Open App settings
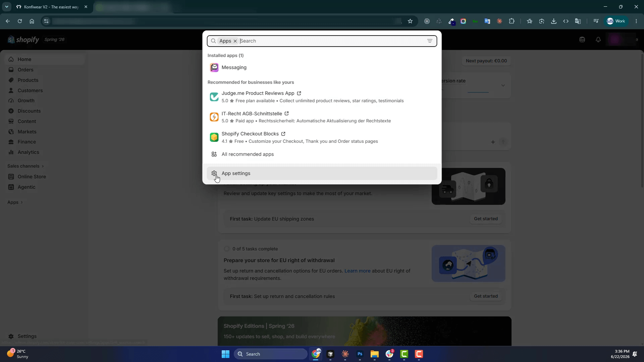This screenshot has width=644, height=362. tap(322, 173)
